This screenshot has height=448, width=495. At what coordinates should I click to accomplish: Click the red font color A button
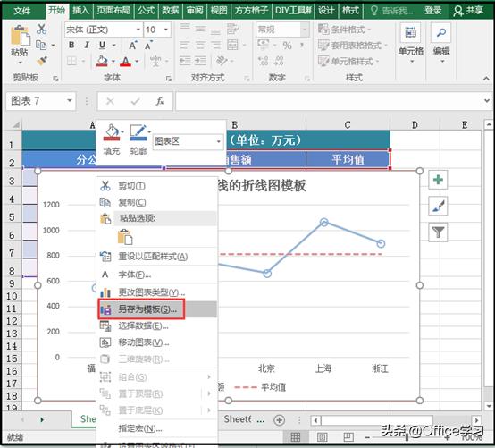pos(125,61)
